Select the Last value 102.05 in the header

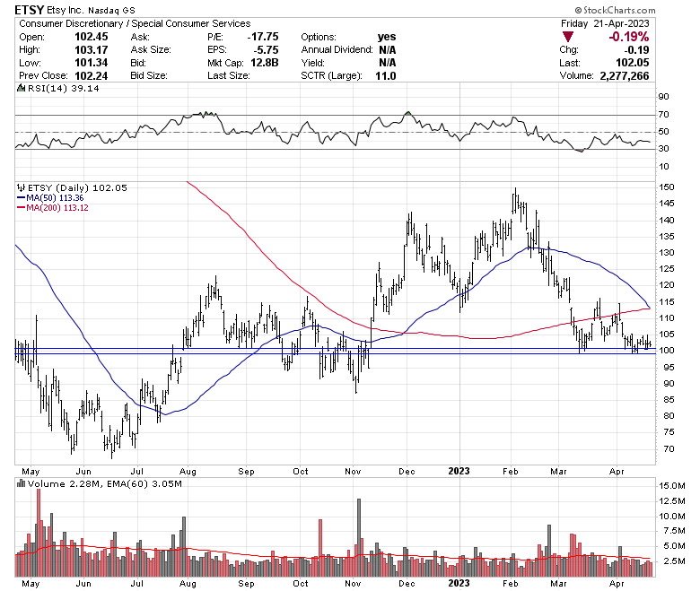633,63
